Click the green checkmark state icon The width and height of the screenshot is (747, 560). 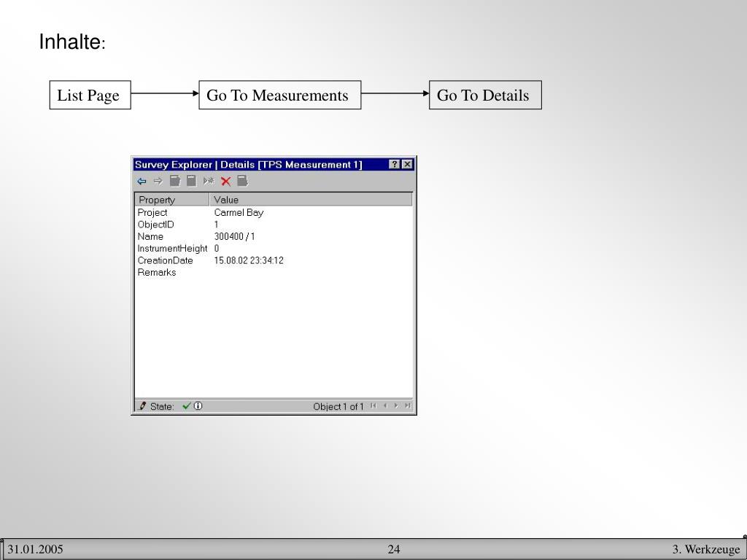pyautogui.click(x=186, y=405)
